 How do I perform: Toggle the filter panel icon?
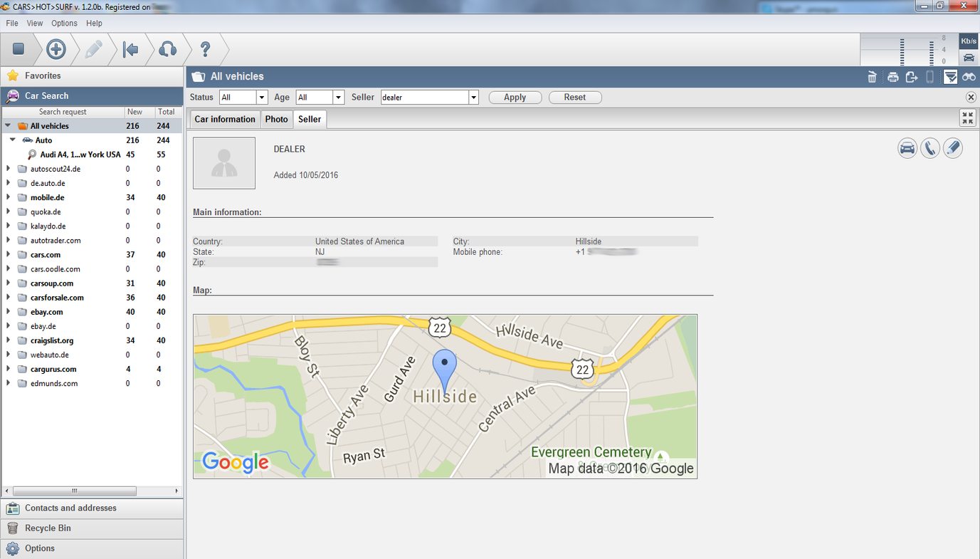[950, 77]
